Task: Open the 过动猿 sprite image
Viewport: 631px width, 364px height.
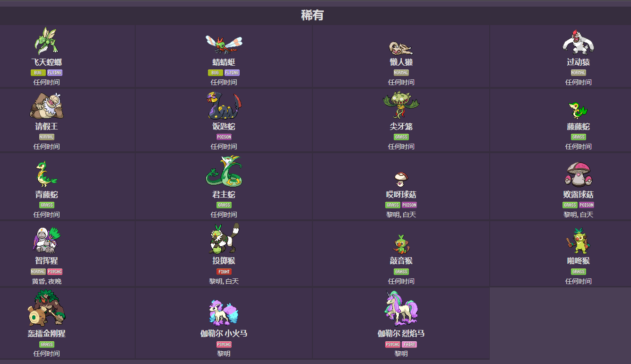Action: point(578,43)
